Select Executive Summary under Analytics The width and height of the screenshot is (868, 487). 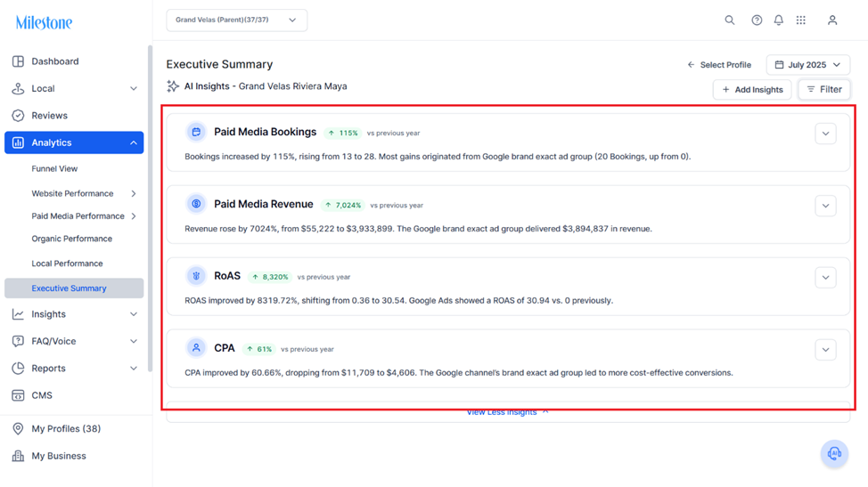point(74,288)
